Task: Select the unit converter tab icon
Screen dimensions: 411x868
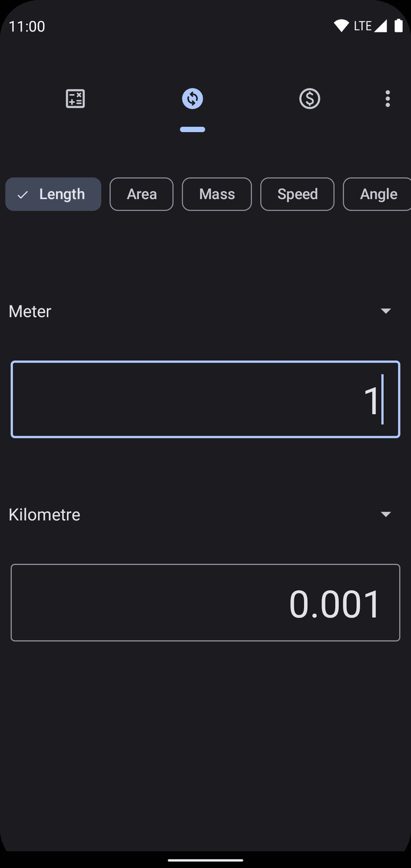Action: click(x=192, y=99)
